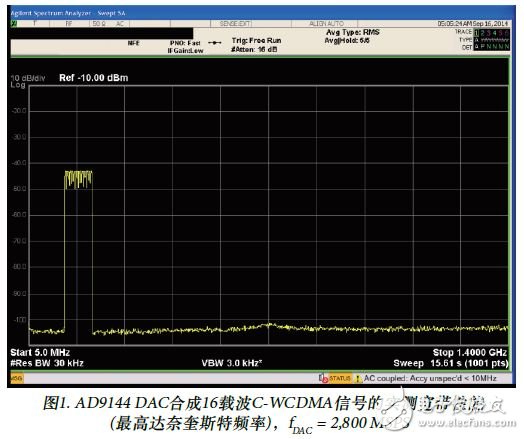Click the Avg|Hold: 6/6 counter
Screen dimensions: 524x439
pyautogui.click(x=347, y=41)
